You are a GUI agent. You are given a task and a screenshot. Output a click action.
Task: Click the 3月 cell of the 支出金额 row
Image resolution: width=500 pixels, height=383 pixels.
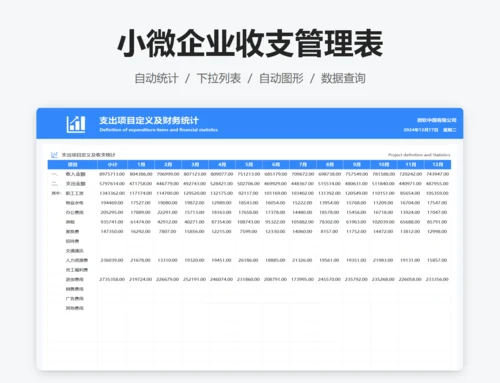tap(194, 184)
